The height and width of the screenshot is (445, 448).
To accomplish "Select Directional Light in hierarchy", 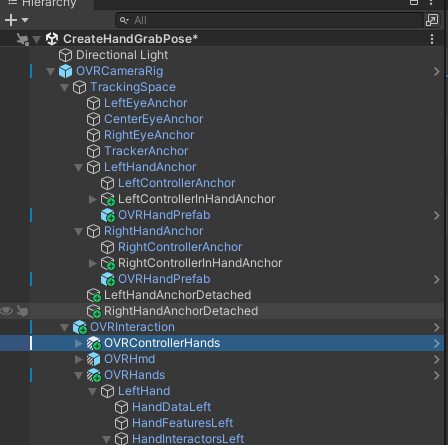I will coord(122,55).
